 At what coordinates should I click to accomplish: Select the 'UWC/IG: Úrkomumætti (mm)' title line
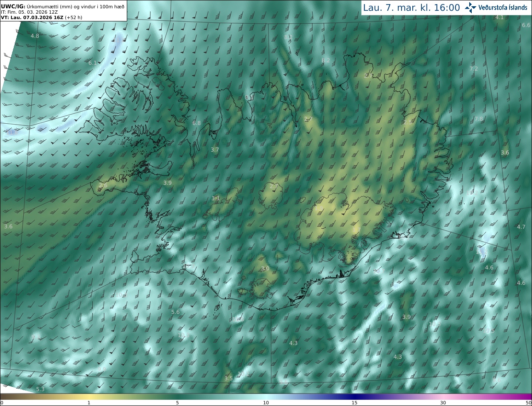(63, 7)
